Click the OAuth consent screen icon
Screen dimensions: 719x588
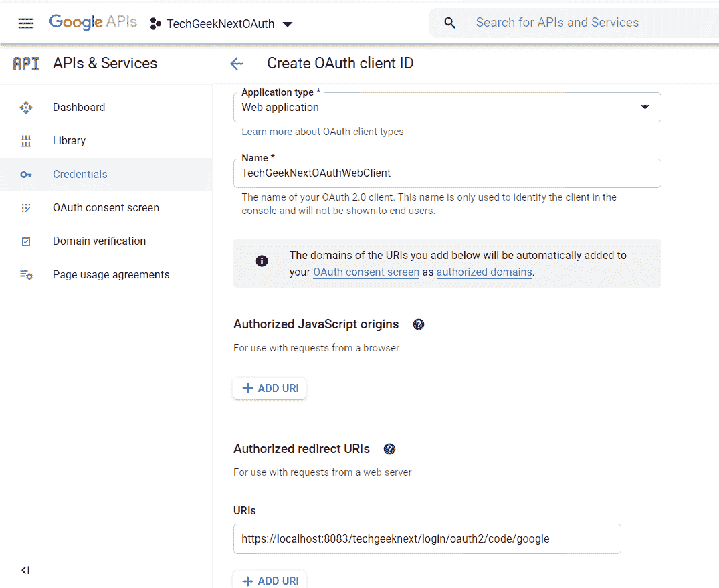26,208
